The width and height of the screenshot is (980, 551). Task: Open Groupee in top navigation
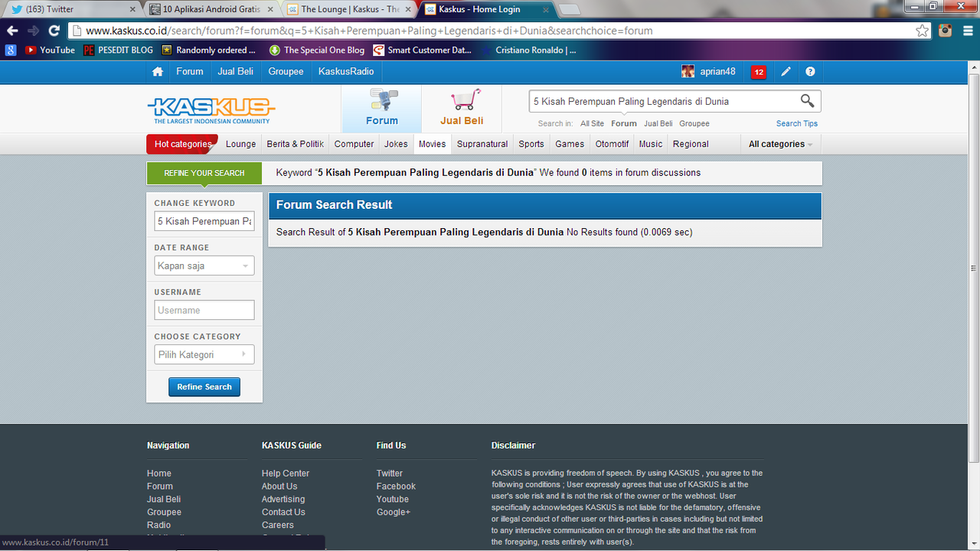(286, 71)
